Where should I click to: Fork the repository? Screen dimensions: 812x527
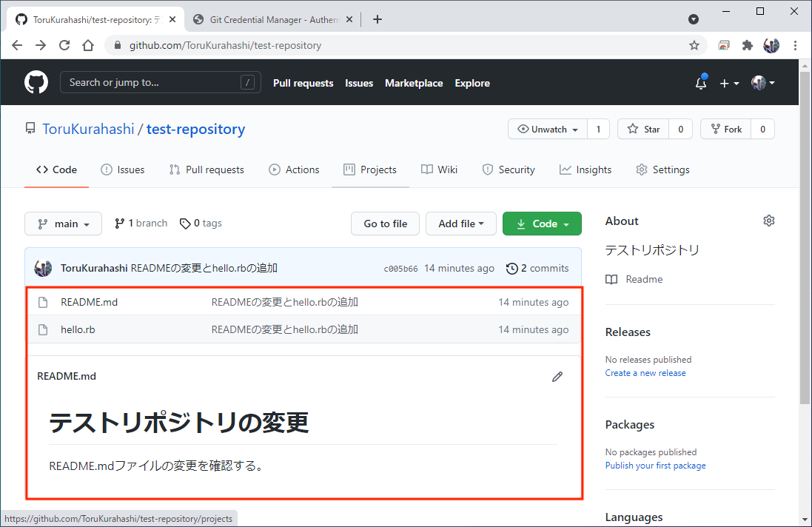726,130
